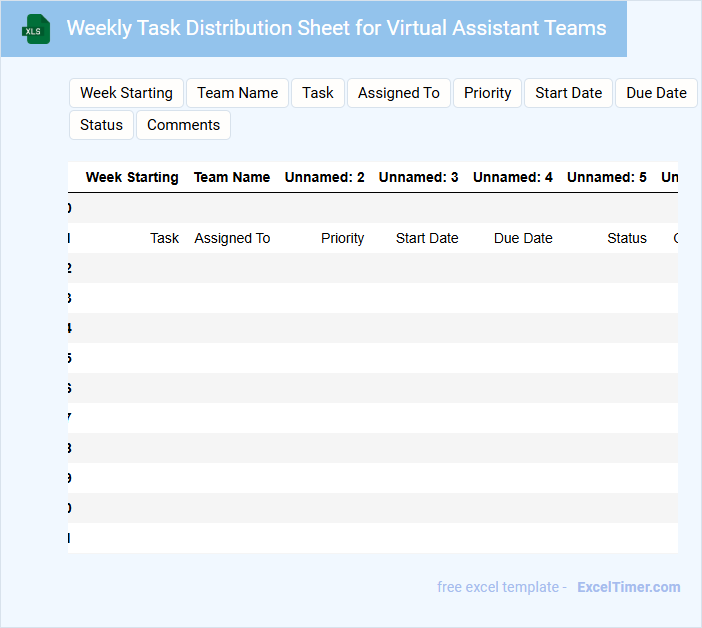This screenshot has height=628, width=702.
Task: Click the Unnamed: 4 column header
Action: click(512, 177)
